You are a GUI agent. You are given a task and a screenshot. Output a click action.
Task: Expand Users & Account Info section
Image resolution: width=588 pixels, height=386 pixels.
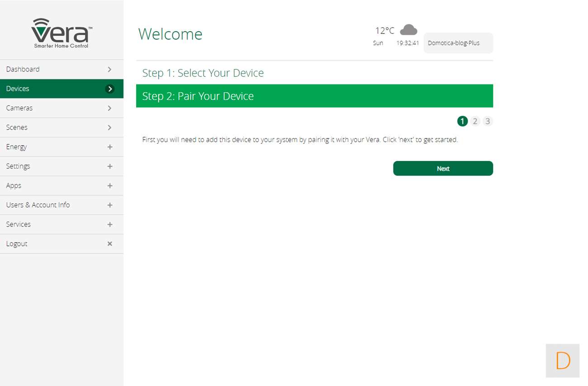coord(109,205)
